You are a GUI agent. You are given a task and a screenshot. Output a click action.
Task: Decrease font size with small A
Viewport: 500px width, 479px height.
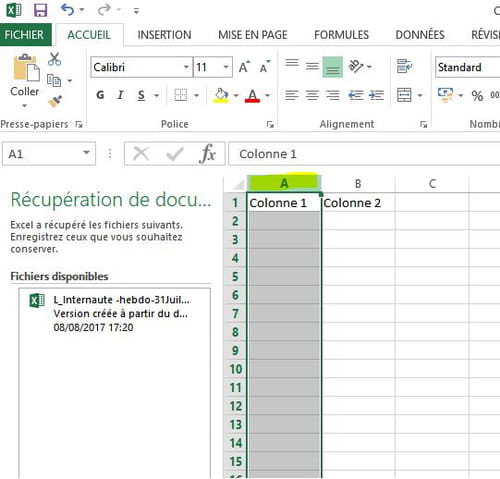(x=265, y=67)
